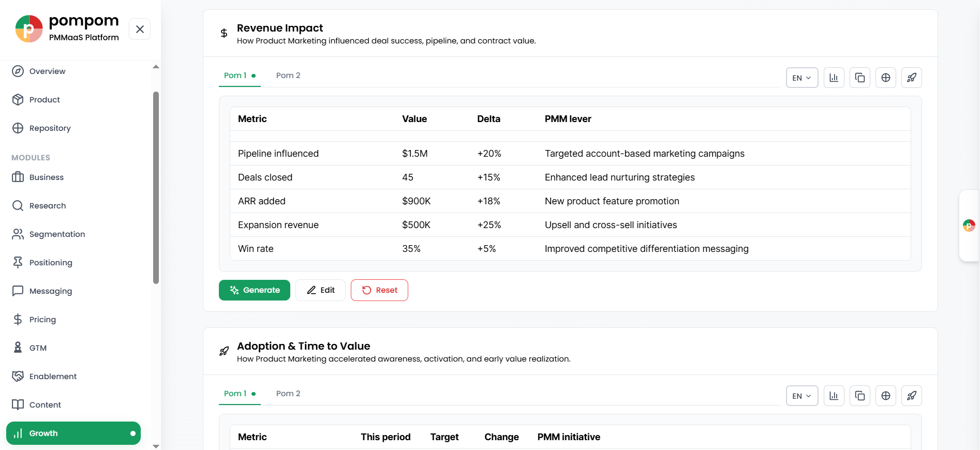Click Generate in Revenue Impact

[x=255, y=290]
